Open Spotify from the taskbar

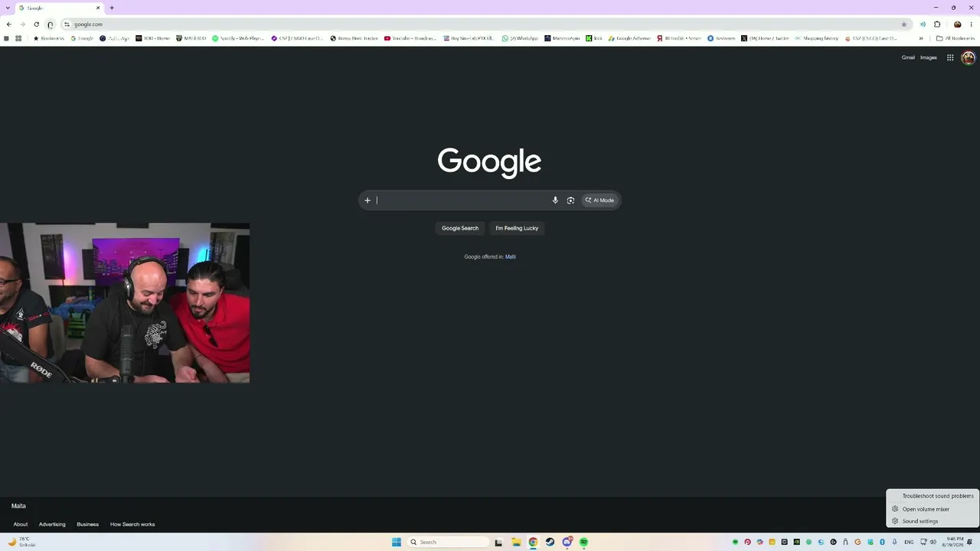tap(583, 543)
